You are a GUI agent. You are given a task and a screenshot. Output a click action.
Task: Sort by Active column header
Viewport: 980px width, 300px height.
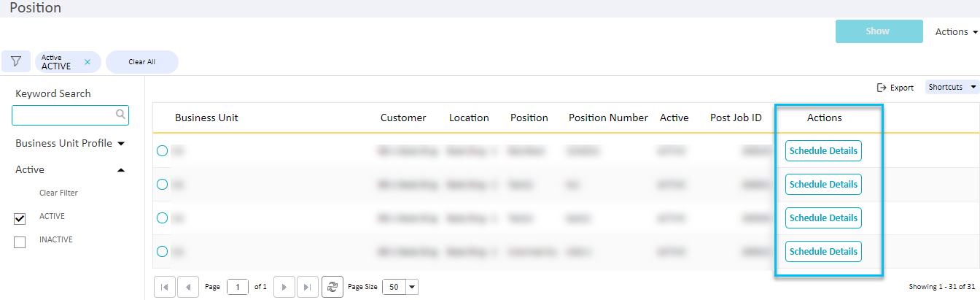click(674, 118)
